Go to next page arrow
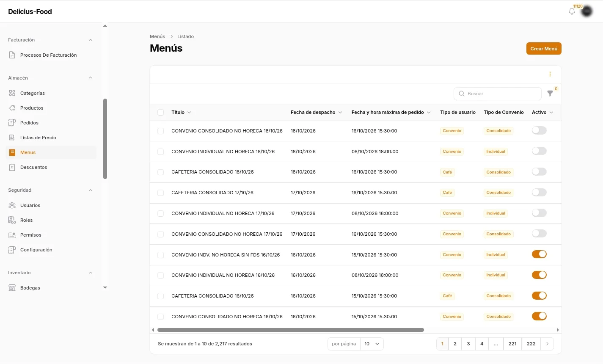This screenshot has width=603, height=364. coord(547,344)
